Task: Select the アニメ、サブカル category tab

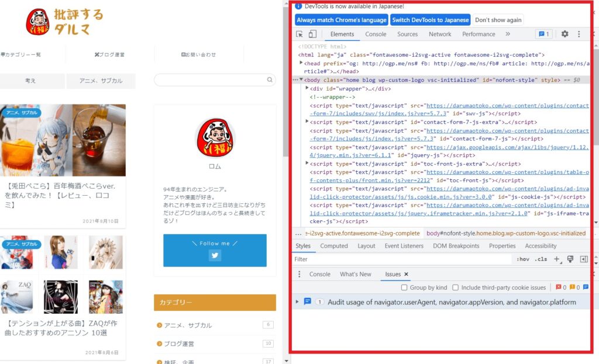Action: tap(101, 81)
